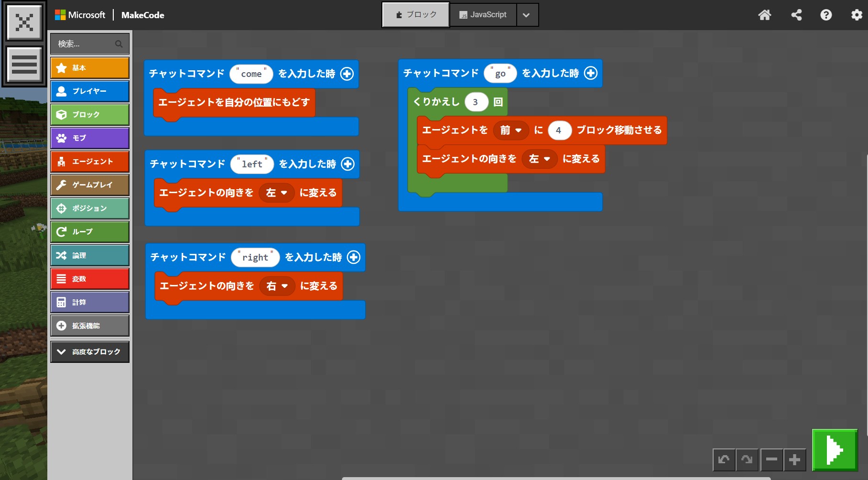
Task: Expand 高度なブロック category section
Action: pos(90,352)
